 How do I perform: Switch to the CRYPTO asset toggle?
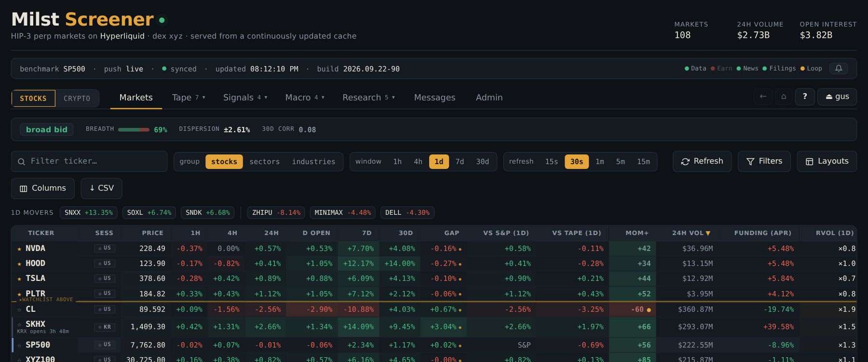77,98
